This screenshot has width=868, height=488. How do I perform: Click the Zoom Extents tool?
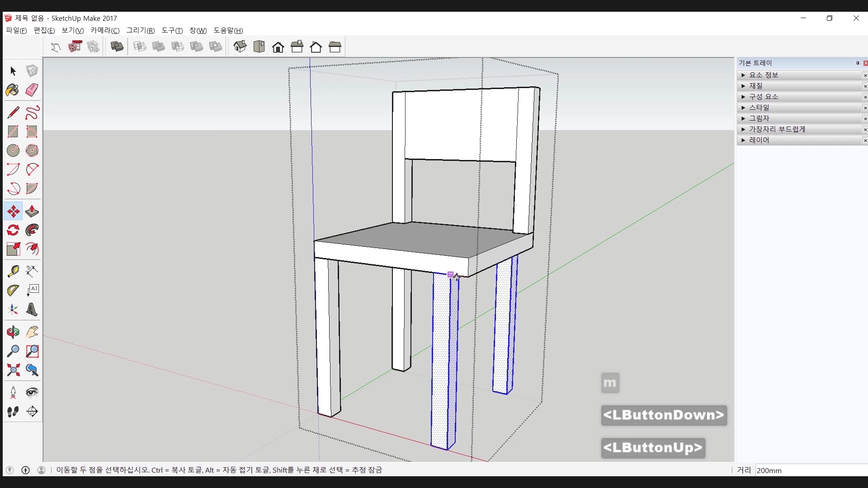tap(13, 371)
